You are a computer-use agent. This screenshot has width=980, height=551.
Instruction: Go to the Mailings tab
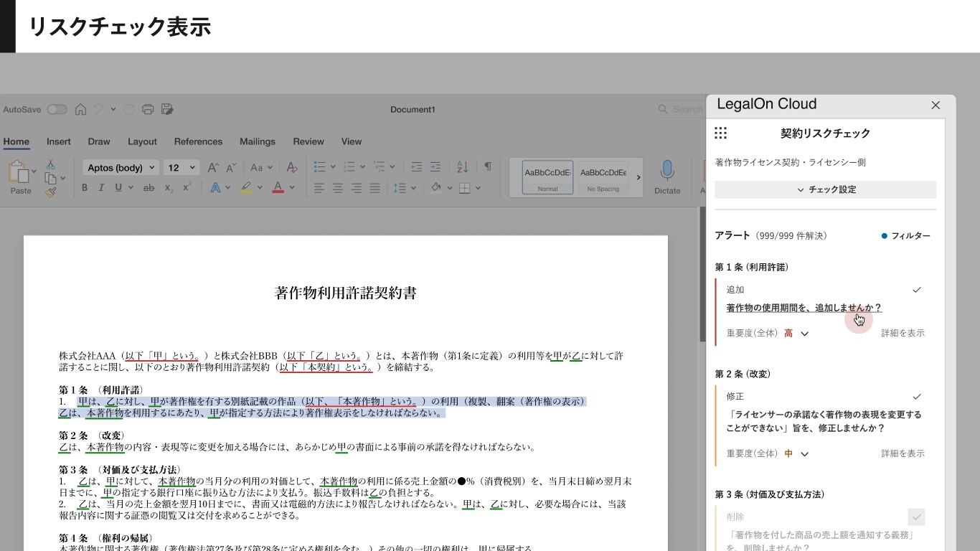tap(258, 141)
